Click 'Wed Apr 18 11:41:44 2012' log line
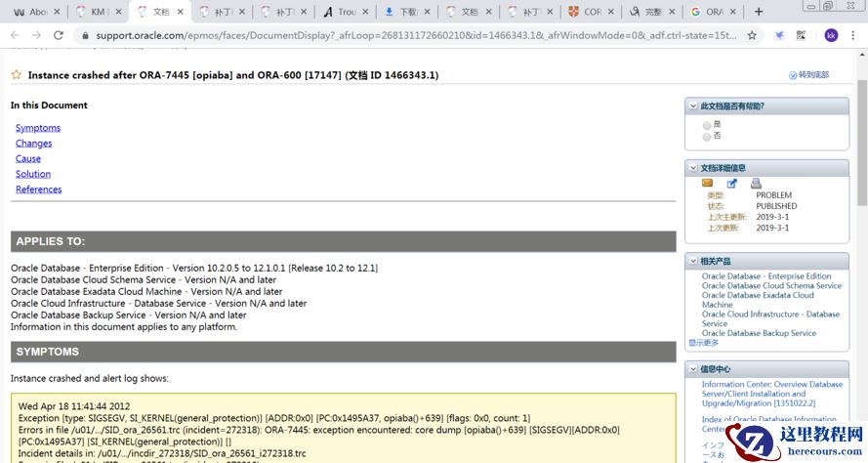The height and width of the screenshot is (463, 868). 73,406
